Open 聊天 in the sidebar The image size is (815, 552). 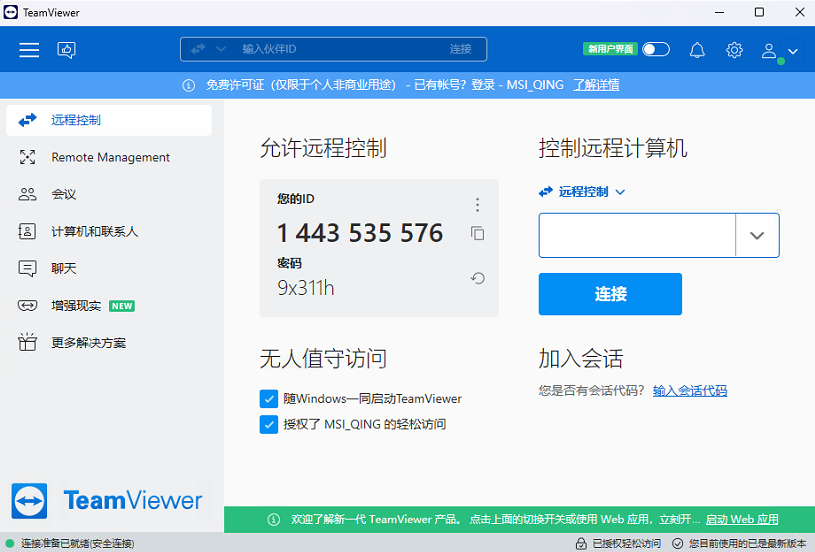(109, 268)
